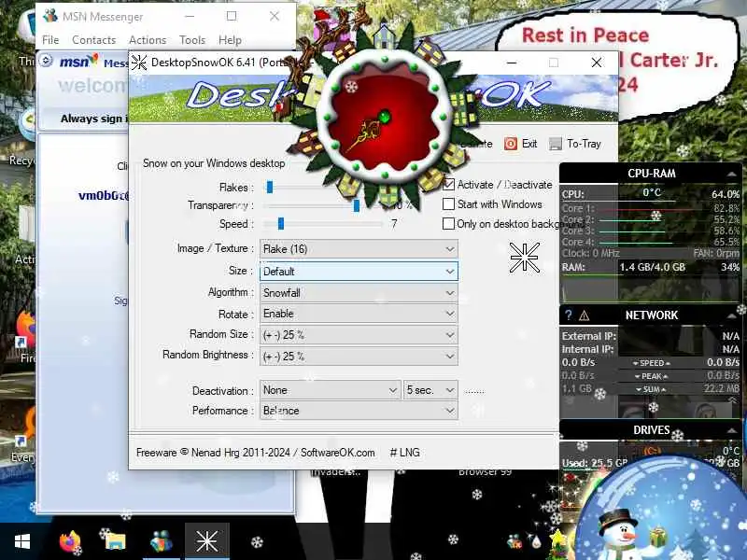747x560 pixels.
Task: Click the SPEED label in NETWORK gadget
Action: pos(652,363)
